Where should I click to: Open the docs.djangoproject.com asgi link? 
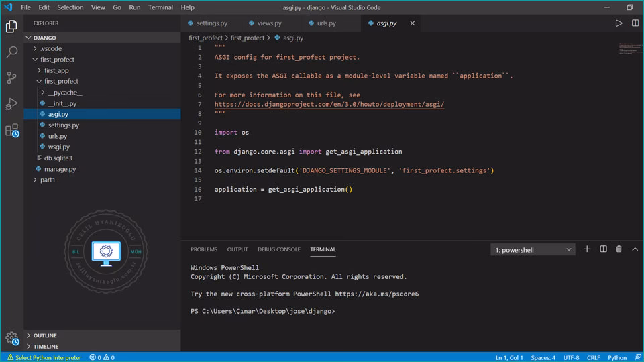(x=329, y=105)
